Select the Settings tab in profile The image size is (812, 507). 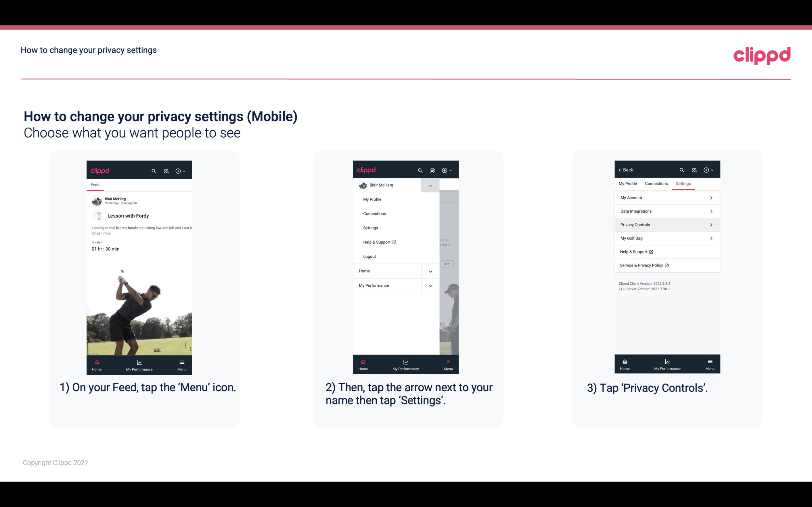[x=683, y=183]
